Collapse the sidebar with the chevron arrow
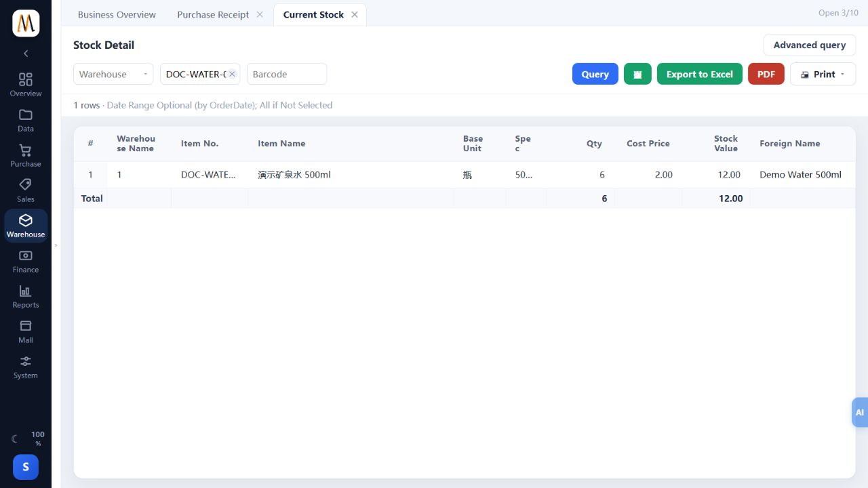 tap(26, 54)
